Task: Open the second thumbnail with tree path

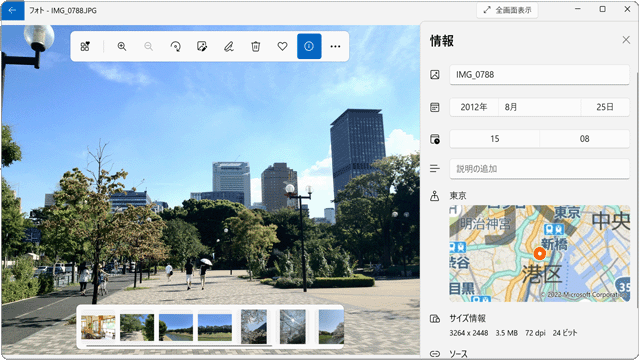Action: tap(137, 327)
